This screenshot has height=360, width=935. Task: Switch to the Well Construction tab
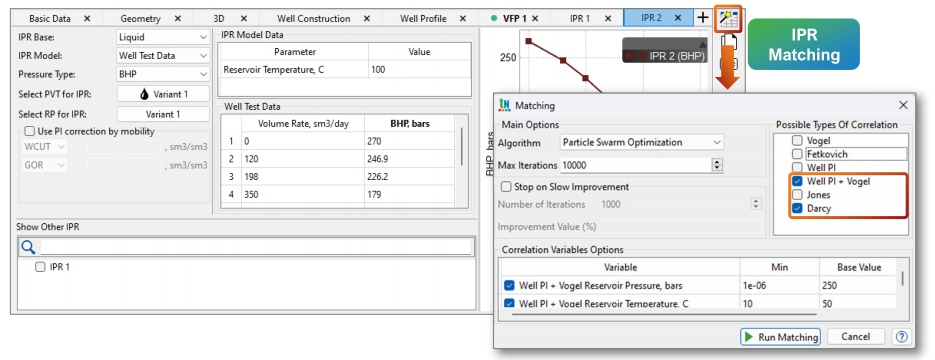coord(314,18)
